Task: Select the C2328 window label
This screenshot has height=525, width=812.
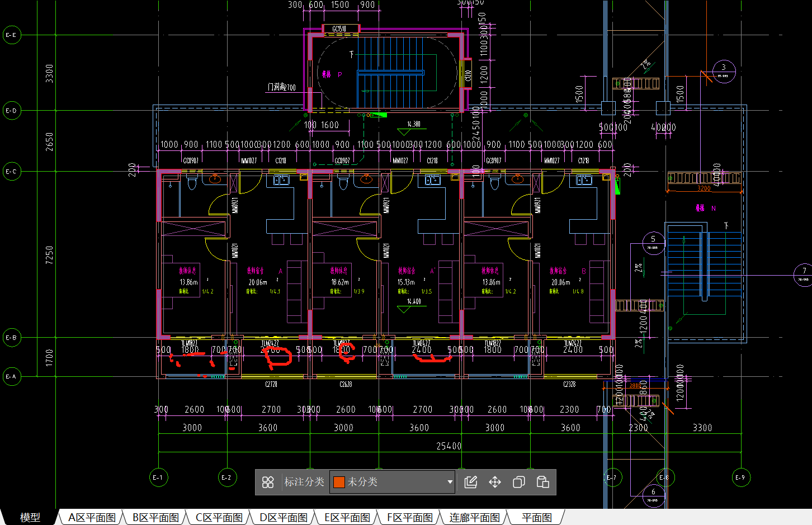Action: pos(569,384)
